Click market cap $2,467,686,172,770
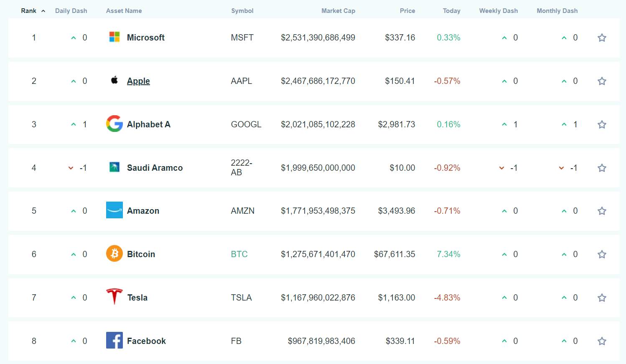The height and width of the screenshot is (364, 626). tap(318, 81)
